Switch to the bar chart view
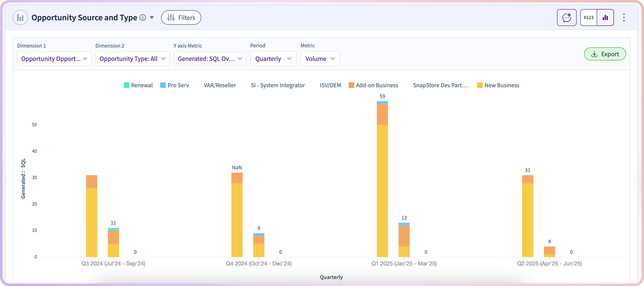Screen dimensions: 644x286 click(605, 17)
